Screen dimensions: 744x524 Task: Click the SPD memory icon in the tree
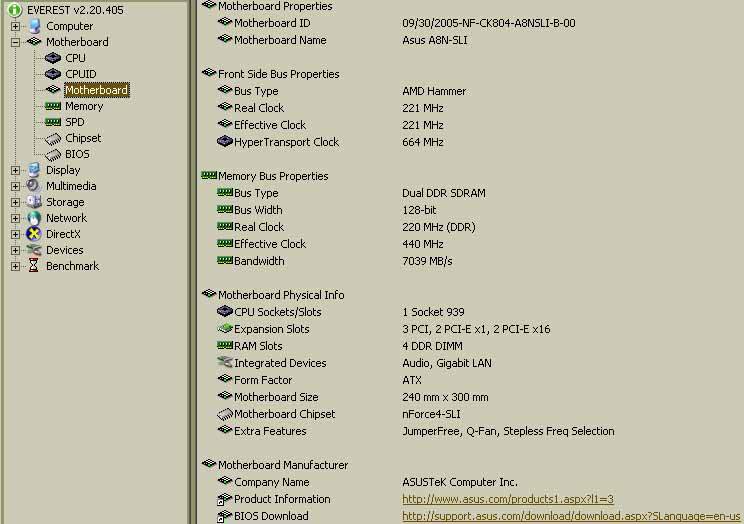(53, 122)
